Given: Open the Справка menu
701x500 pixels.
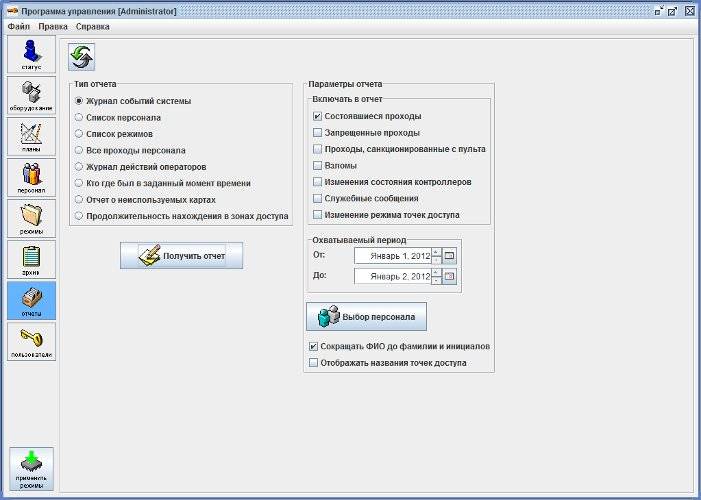Looking at the screenshot, I should click(92, 26).
